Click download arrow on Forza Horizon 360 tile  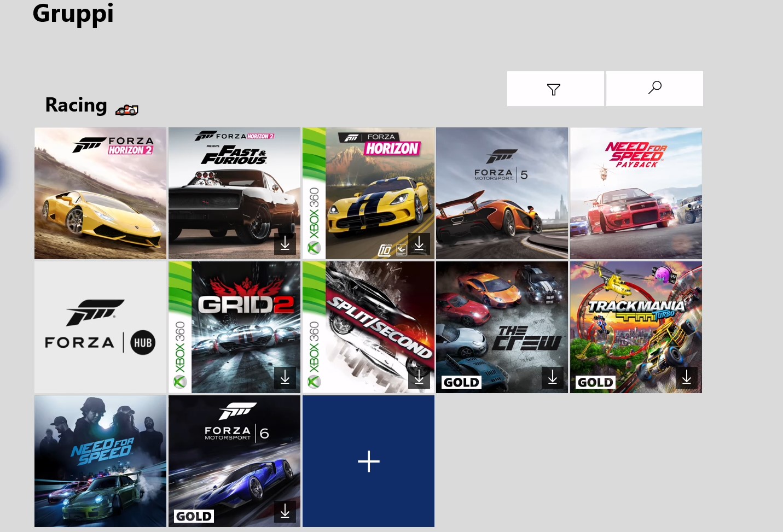point(419,244)
